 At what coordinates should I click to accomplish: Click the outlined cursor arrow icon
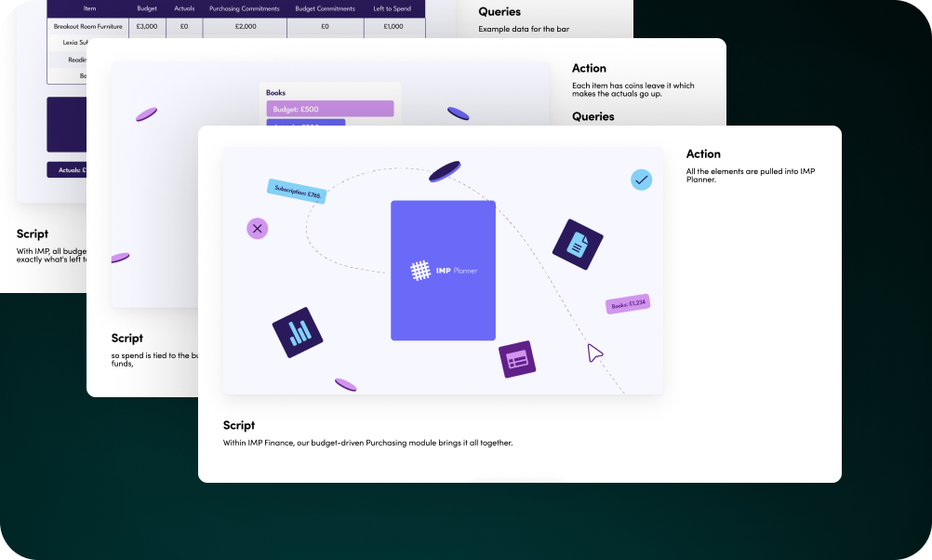click(x=594, y=353)
